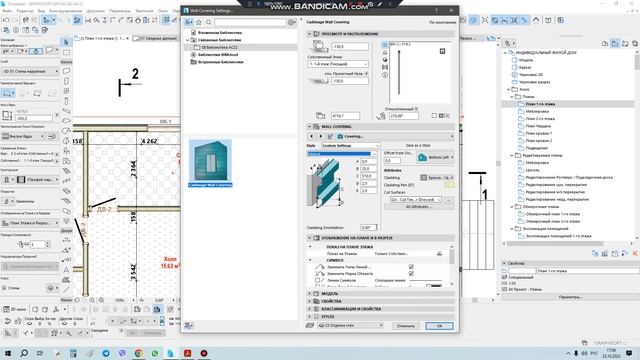Image resolution: width=640 pixels, height=360 pixels.
Task: Click the Bandicam red record taskbar icon
Action: (204, 353)
